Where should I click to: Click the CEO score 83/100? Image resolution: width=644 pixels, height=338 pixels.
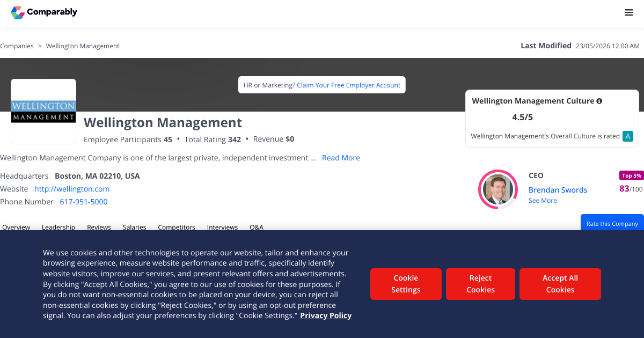pyautogui.click(x=631, y=189)
